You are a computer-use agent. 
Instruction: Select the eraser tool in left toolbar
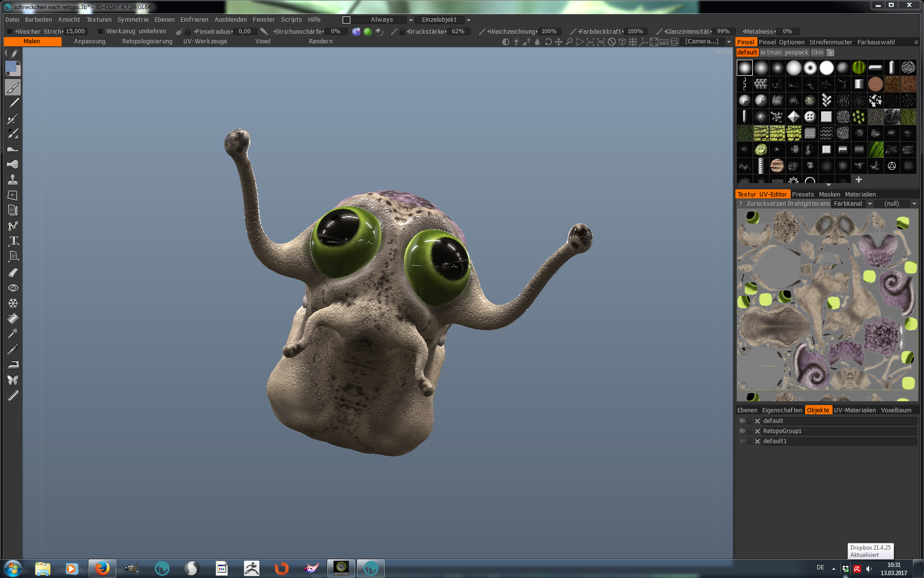click(13, 273)
